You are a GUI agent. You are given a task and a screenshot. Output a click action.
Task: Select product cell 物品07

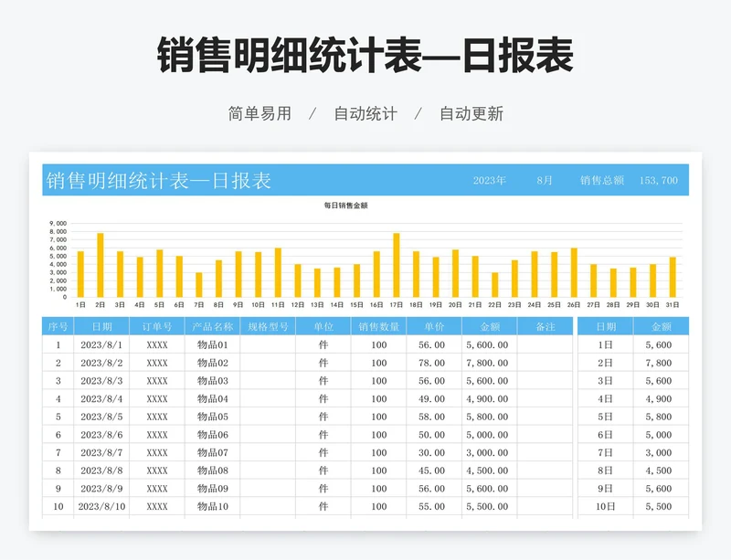click(x=213, y=453)
